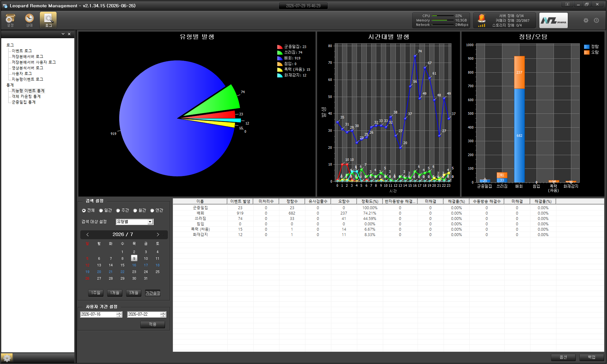Click cyan 화재감지 legend swatch

point(280,75)
